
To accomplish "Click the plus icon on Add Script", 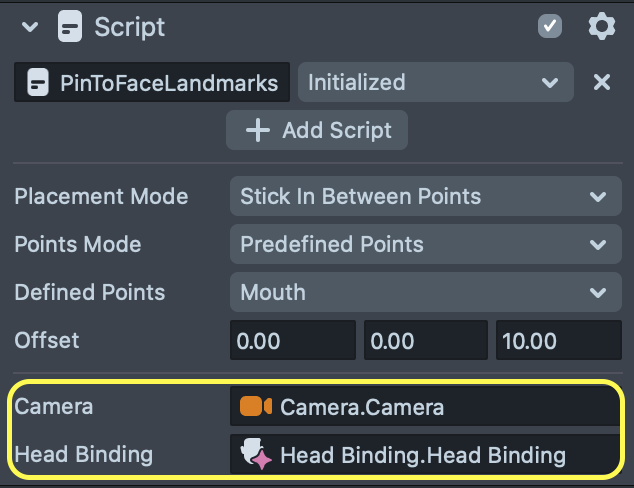I will click(258, 130).
